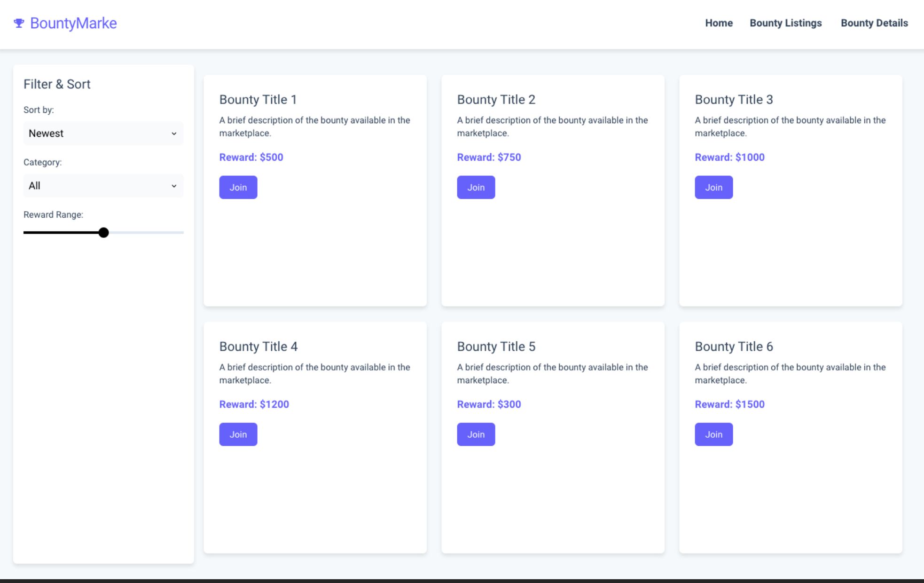Screen dimensions: 924x583
Task: Click the Filter & Sort heading
Action: click(57, 84)
